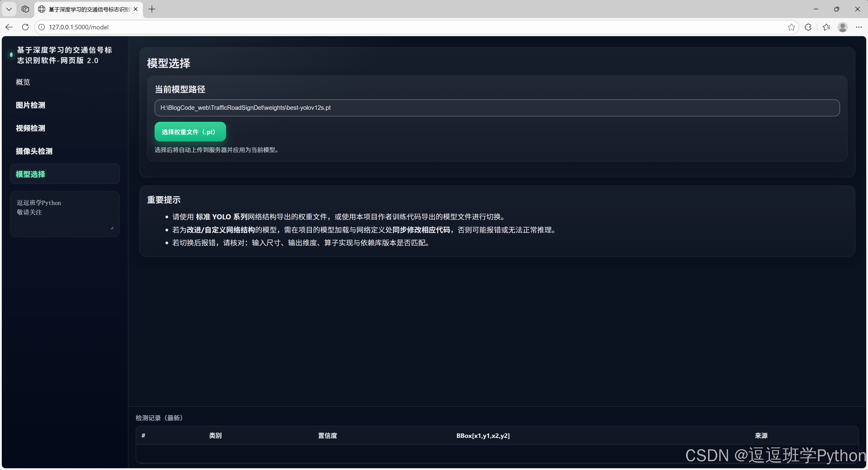Refresh the current page
The image size is (868, 470).
click(x=25, y=27)
